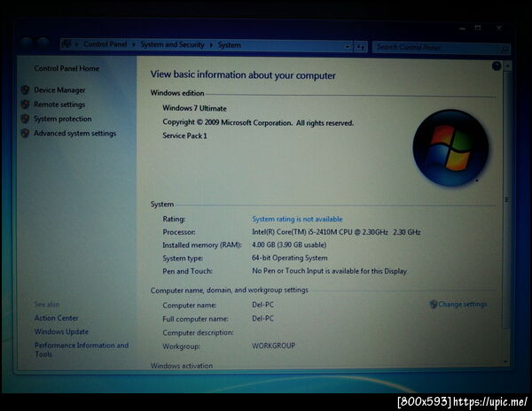The width and height of the screenshot is (532, 411).
Task: Click the Windows logo image
Action: [x=450, y=148]
